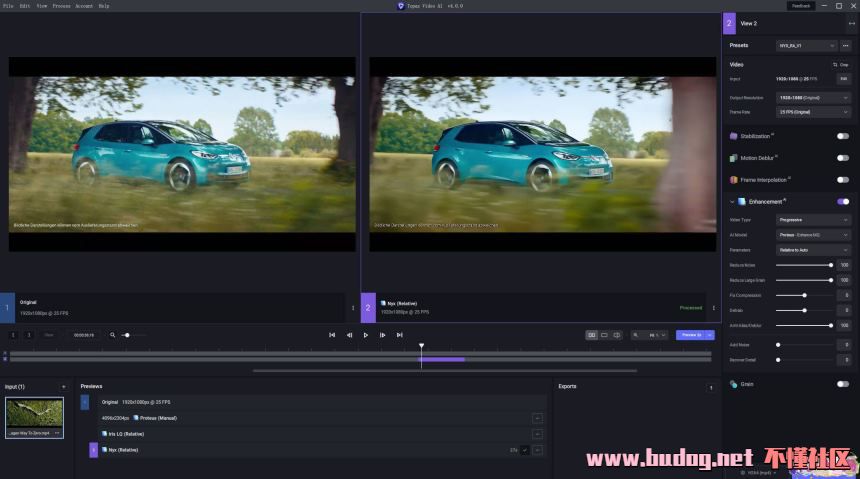
Task: Adjust the Fix Compression slider
Action: [805, 295]
